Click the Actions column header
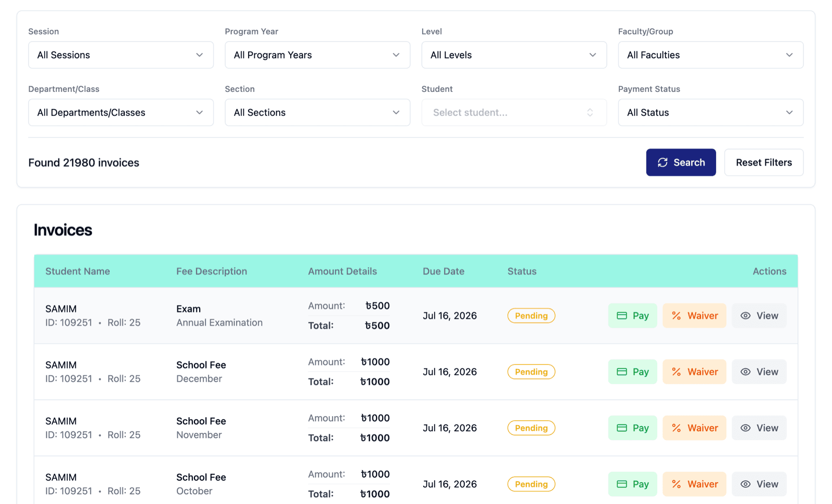Viewport: 832px width, 504px height. [x=770, y=271]
